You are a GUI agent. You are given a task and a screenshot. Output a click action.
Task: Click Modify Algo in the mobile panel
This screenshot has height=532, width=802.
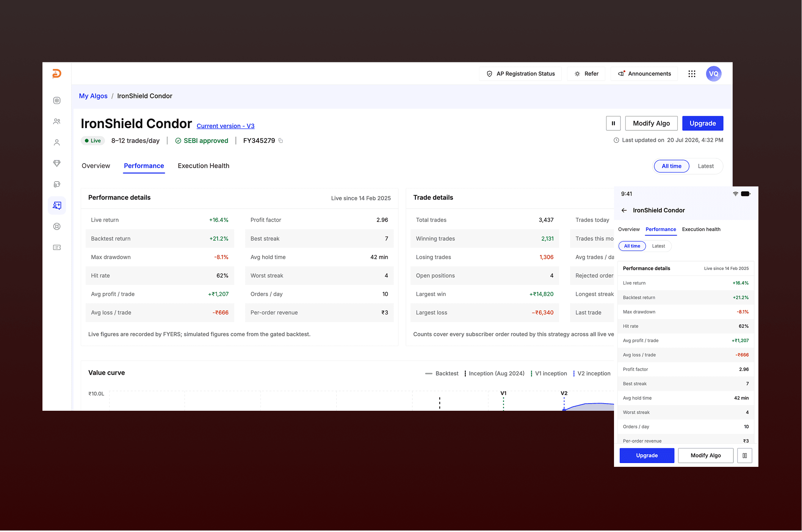706,455
